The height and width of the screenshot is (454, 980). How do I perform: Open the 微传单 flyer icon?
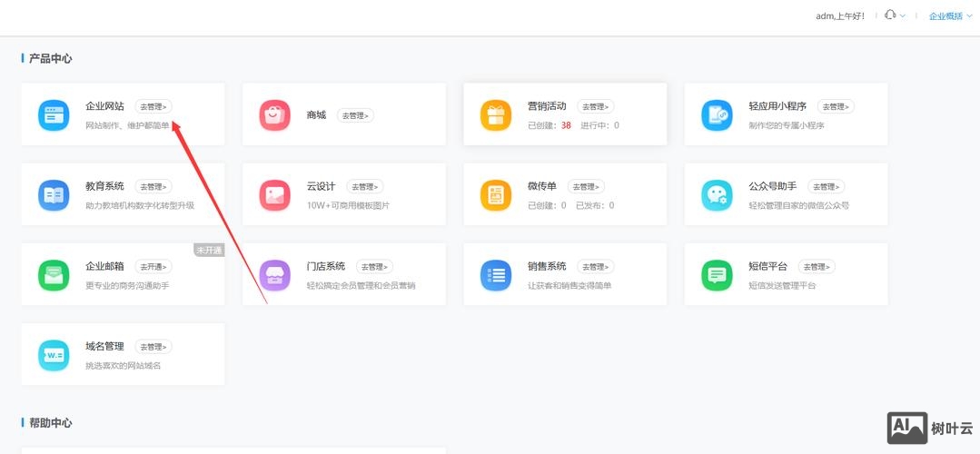pos(496,195)
